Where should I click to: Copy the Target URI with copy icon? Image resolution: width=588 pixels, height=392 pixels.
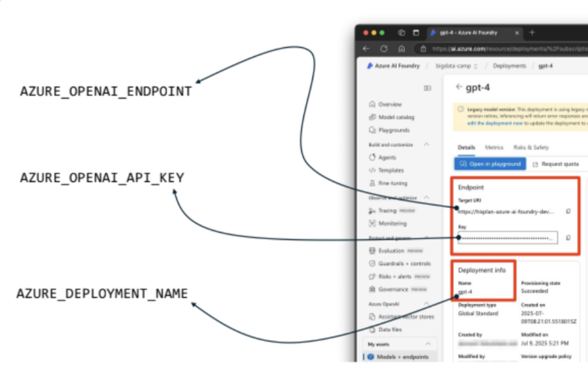(x=568, y=212)
